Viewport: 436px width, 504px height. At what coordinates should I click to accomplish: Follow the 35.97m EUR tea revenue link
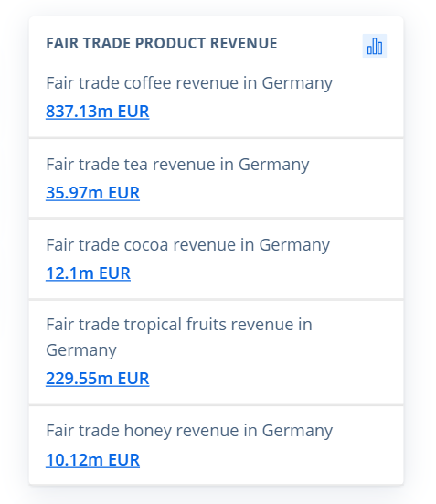click(x=92, y=192)
